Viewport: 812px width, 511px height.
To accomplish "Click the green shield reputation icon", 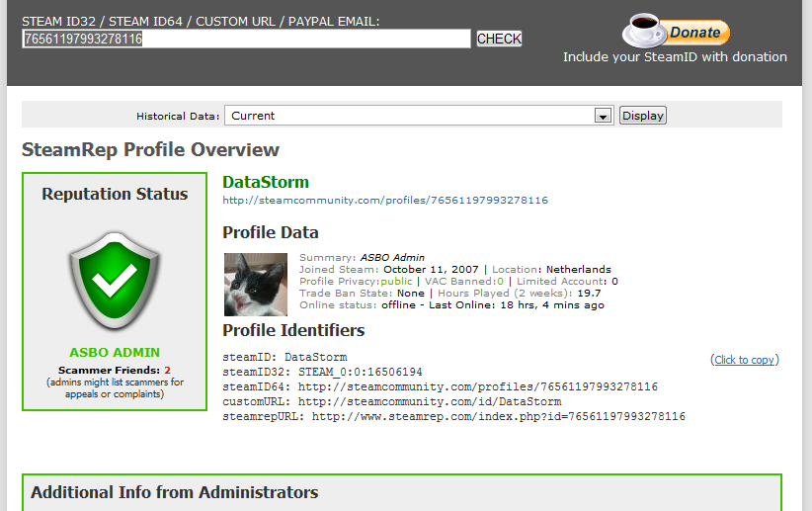I will click(x=115, y=281).
